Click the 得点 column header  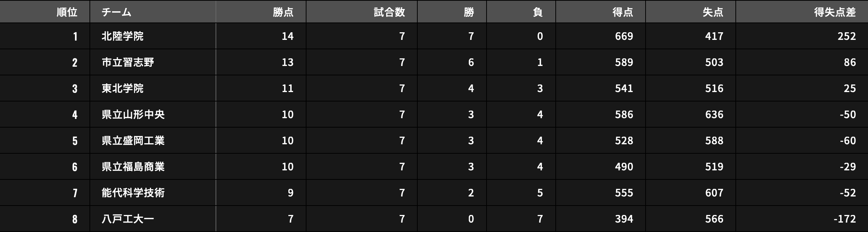tap(622, 12)
